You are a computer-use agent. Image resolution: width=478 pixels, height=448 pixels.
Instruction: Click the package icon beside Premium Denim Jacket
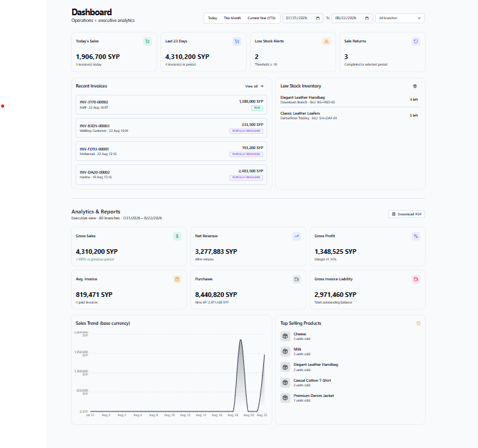coord(285,398)
